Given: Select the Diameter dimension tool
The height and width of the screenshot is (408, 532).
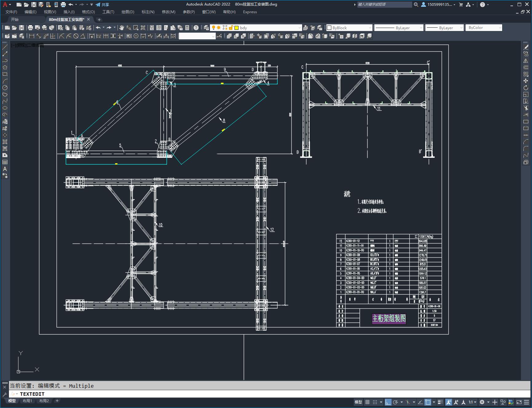Looking at the screenshot, I should point(76,36).
